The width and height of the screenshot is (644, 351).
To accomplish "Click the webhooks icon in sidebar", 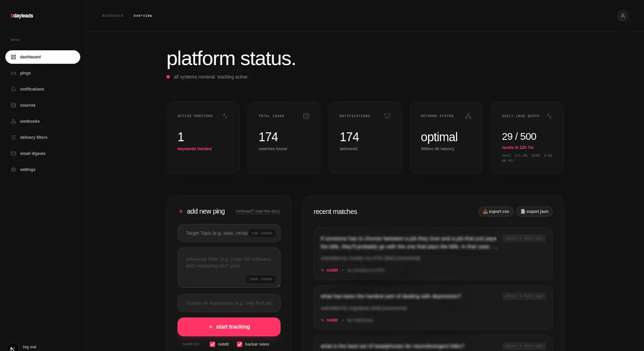I will point(13,121).
